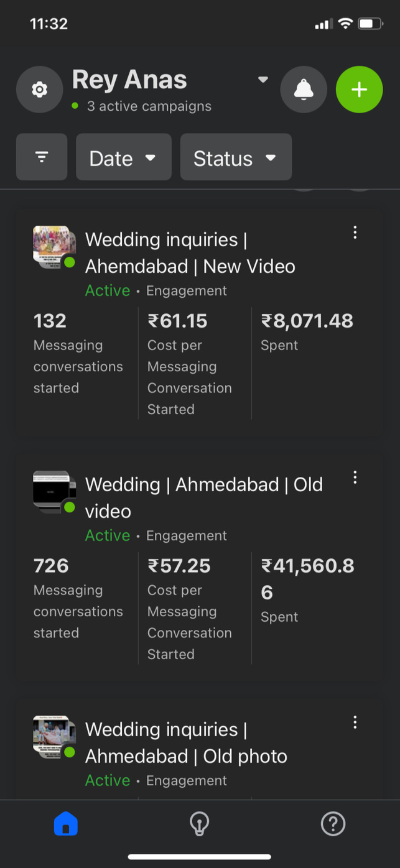Open account settings gear icon
Viewport: 400px width, 868px height.
39,90
